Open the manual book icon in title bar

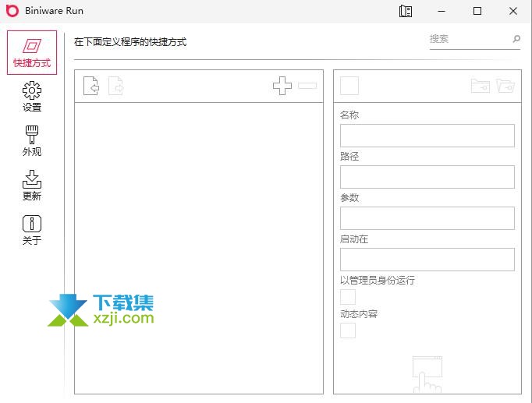(406, 11)
